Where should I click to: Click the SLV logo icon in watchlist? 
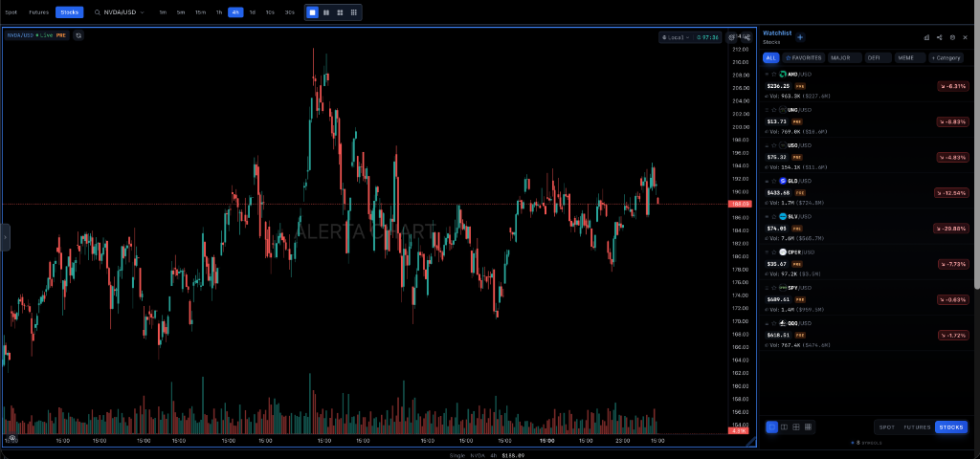click(783, 217)
